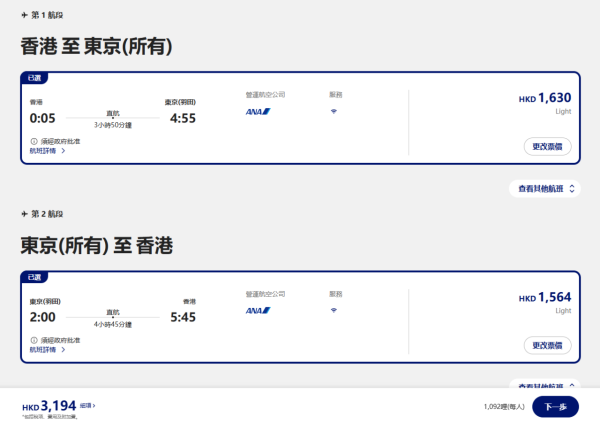Click the 香港 至 東京(所有) heading
Image resolution: width=600 pixels, height=424 pixels.
[x=96, y=46]
